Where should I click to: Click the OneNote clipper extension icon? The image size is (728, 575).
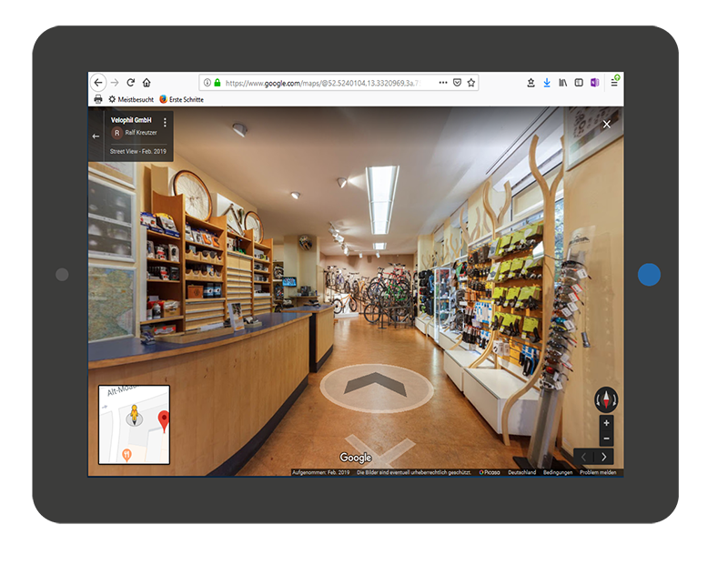[595, 83]
